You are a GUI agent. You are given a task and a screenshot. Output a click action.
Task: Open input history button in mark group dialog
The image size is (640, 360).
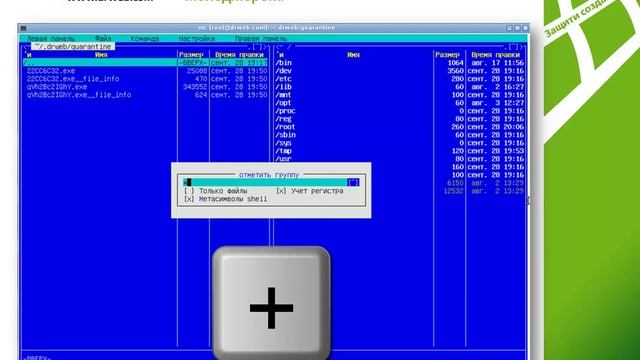pyautogui.click(x=353, y=182)
